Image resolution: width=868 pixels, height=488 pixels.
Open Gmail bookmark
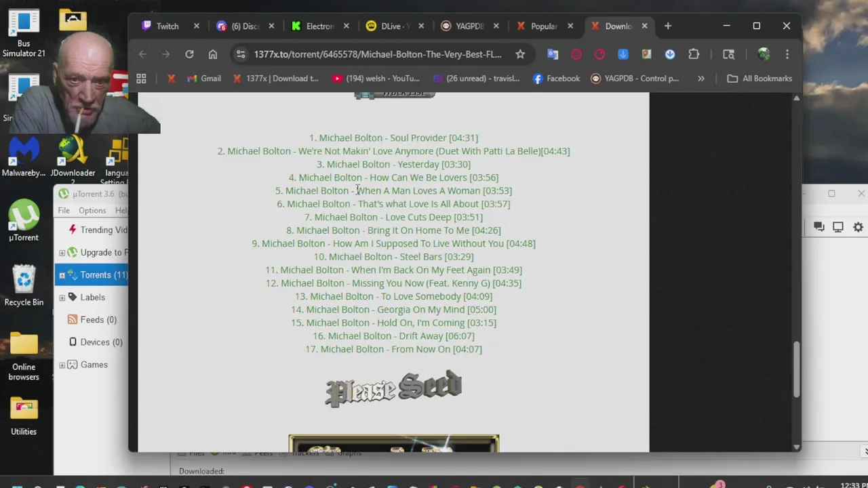pyautogui.click(x=204, y=79)
